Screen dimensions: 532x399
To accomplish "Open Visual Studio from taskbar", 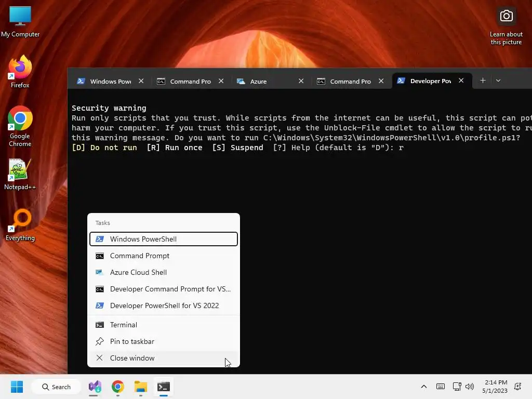I will point(95,387).
